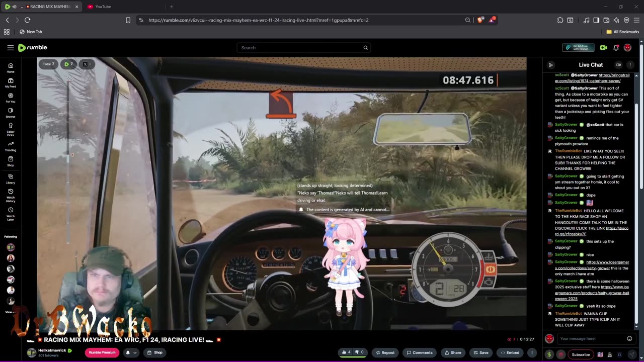Pop out the Live Chat window

618,65
